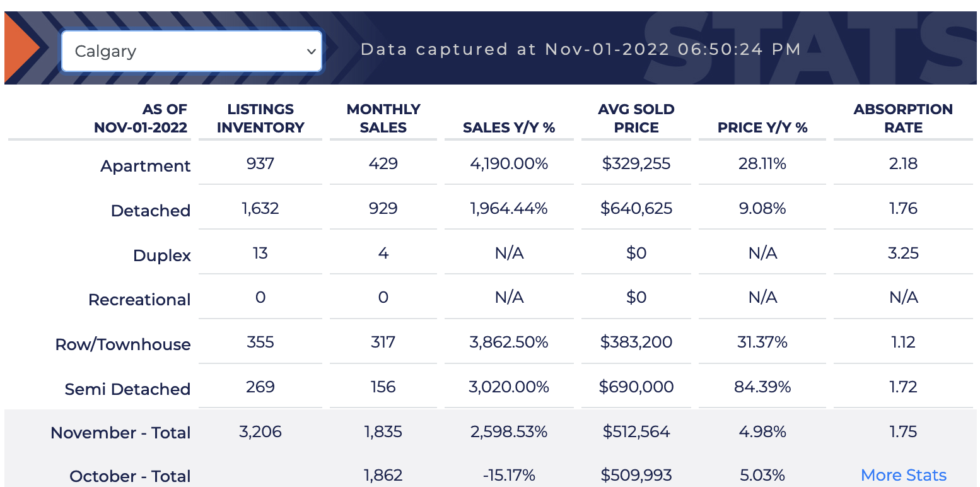Click the Absorption Rate column header

click(903, 119)
